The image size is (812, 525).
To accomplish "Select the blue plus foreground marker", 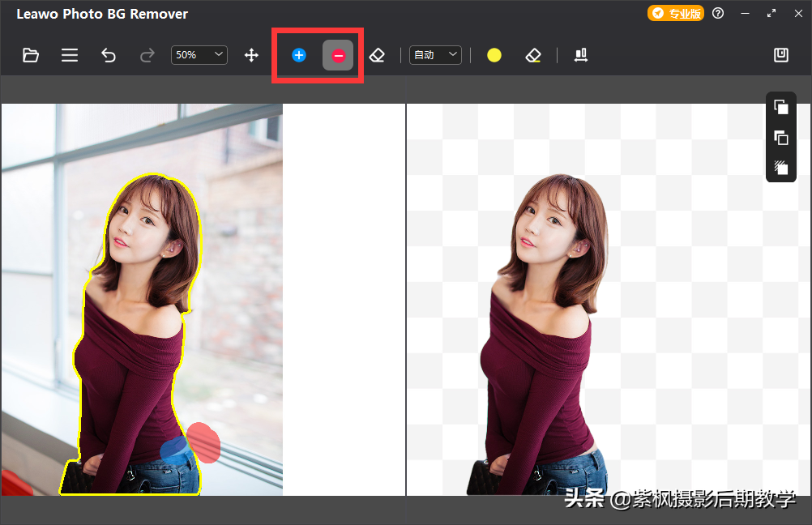I will (x=299, y=55).
